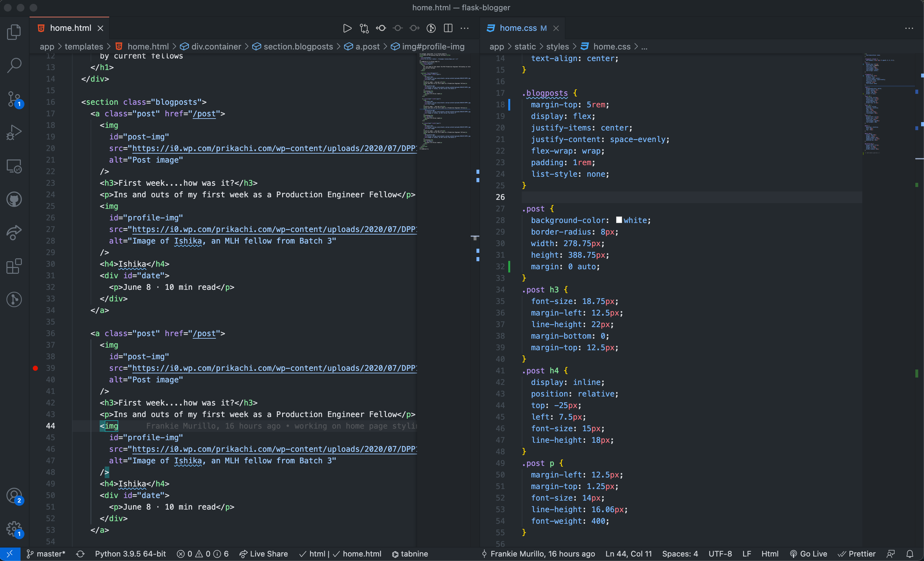Switch to the home.css tab
924x561 pixels.
tap(518, 28)
